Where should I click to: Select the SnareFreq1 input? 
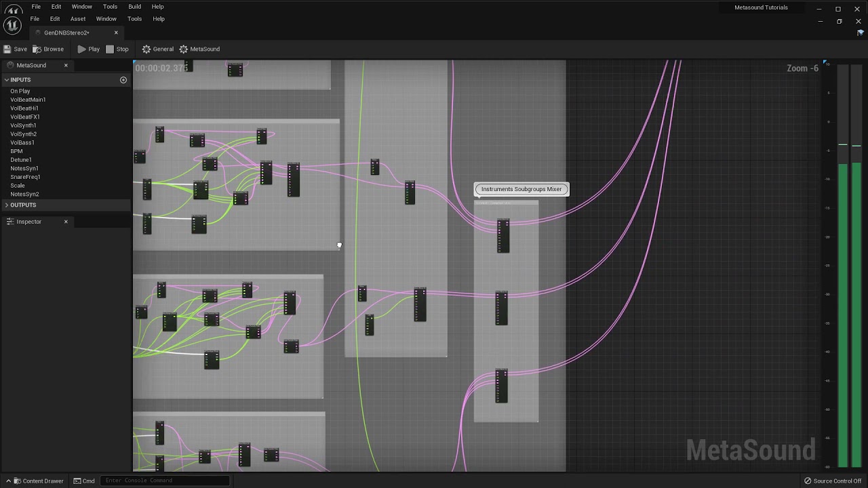[25, 177]
